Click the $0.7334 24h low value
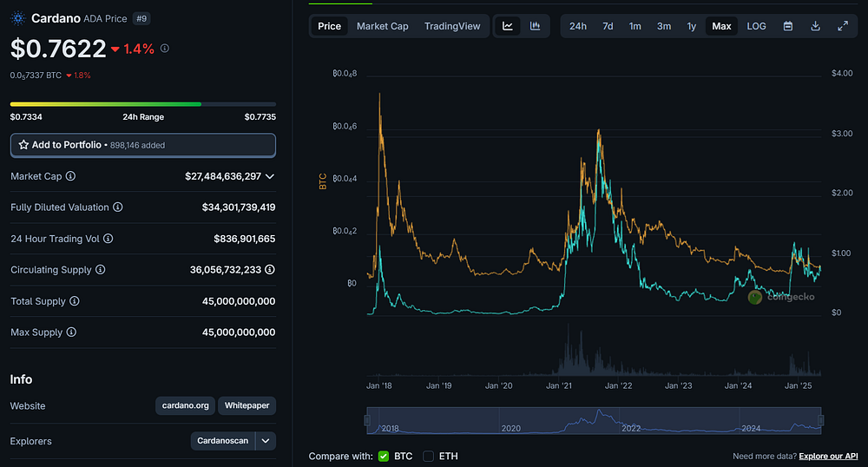This screenshot has height=467, width=868. pos(26,116)
